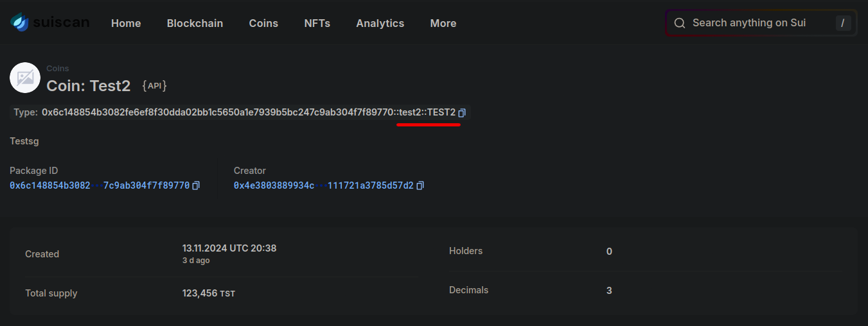Screen dimensions: 868x326
Task: Click the total supply value 123,456 TST
Action: 208,293
